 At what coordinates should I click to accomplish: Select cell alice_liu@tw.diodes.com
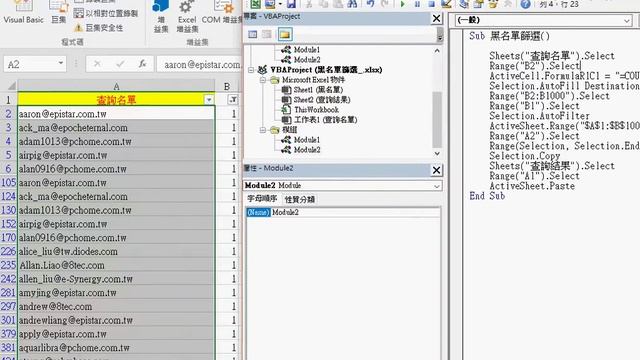[x=116, y=251]
